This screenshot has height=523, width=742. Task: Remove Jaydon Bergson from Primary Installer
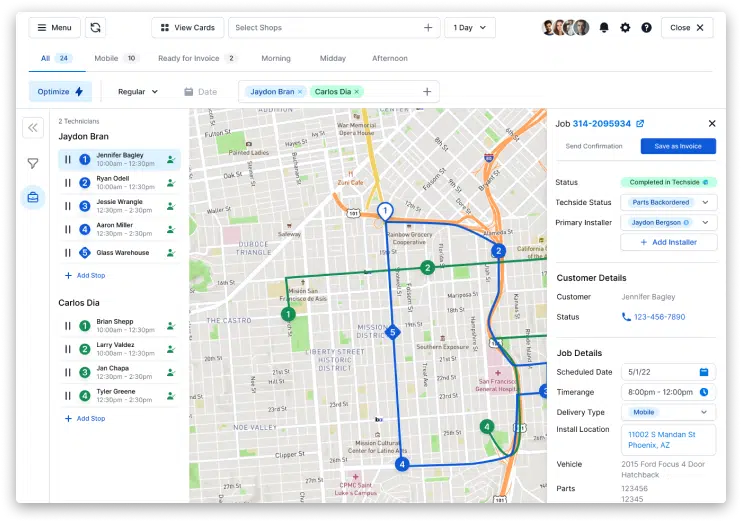point(686,223)
